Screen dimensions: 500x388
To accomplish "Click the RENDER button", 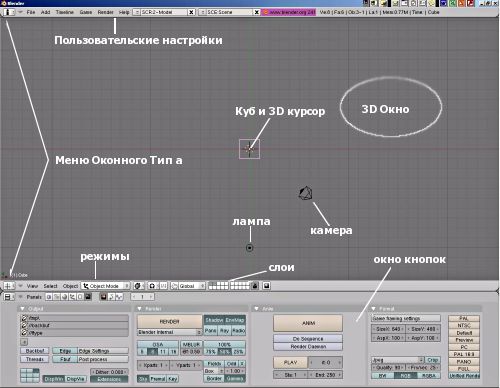I will [169, 322].
